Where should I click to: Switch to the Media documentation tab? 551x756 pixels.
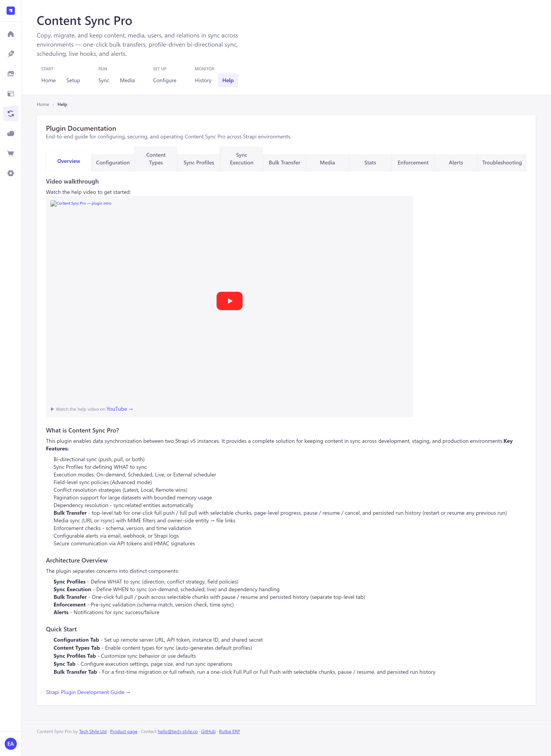tap(327, 163)
